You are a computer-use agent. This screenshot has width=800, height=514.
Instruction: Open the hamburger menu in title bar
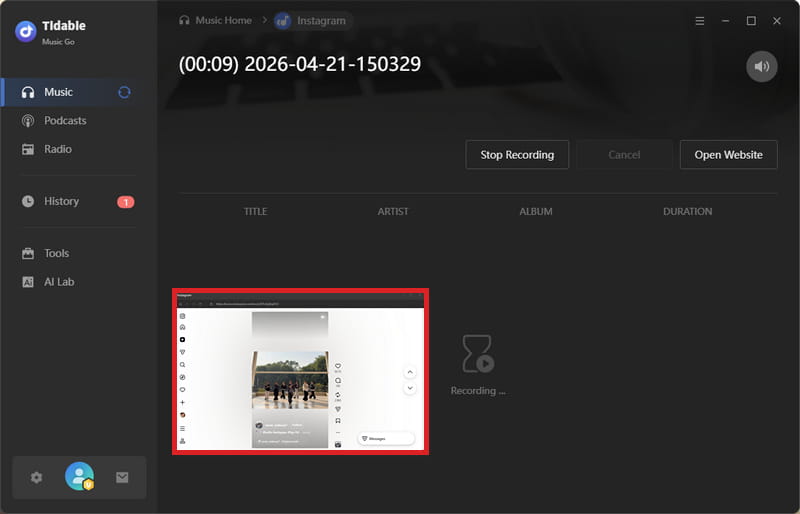pyautogui.click(x=699, y=21)
